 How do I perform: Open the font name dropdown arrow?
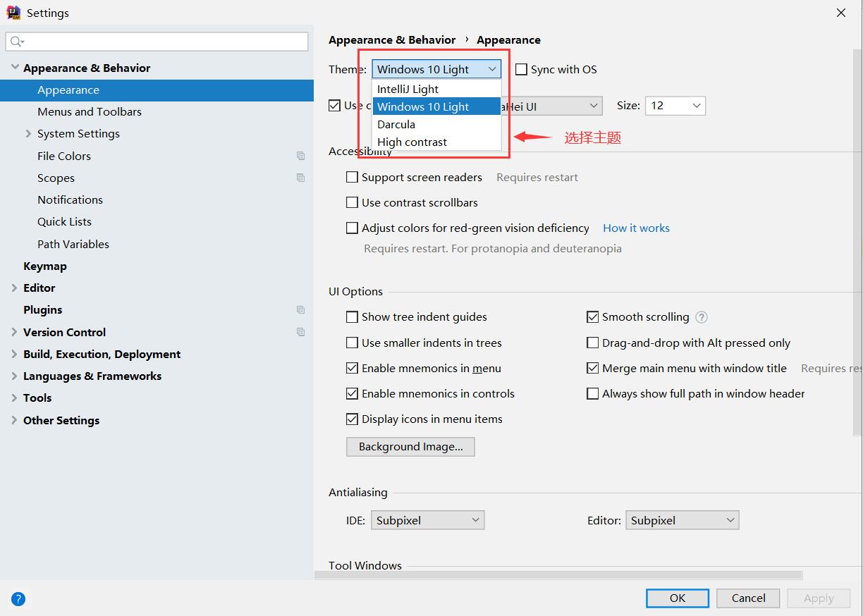pos(593,106)
